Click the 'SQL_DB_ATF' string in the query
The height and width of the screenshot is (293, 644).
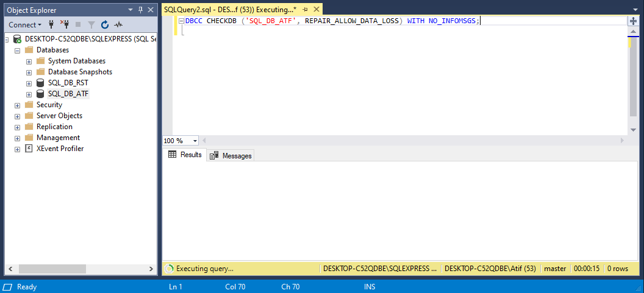[271, 21]
